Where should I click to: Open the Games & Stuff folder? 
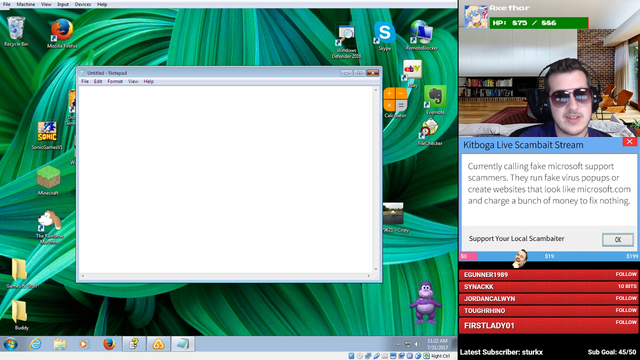[20, 273]
